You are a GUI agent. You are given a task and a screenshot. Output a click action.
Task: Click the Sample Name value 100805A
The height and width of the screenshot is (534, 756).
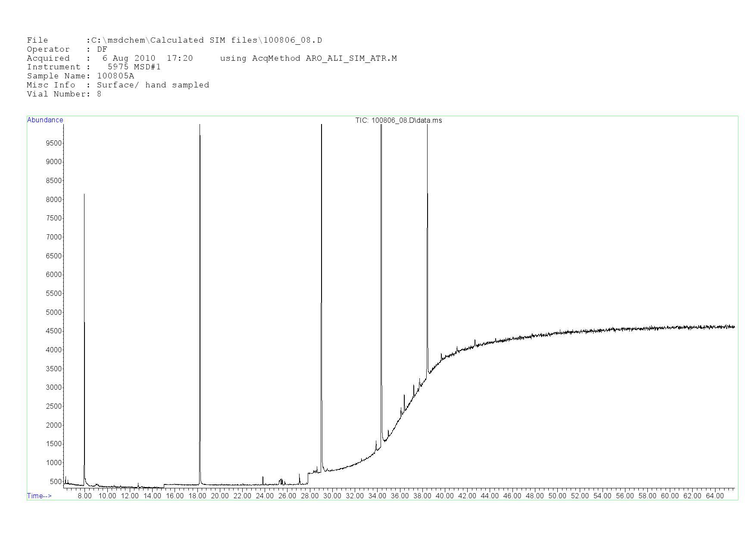tap(116, 76)
